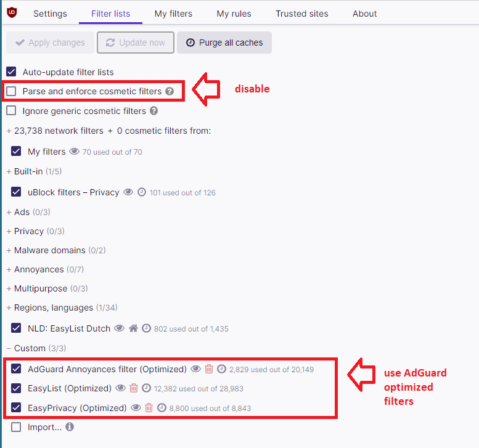Open NLD: EasyList Dutch home page icon
Screen dimensions: 479x448
tap(133, 328)
